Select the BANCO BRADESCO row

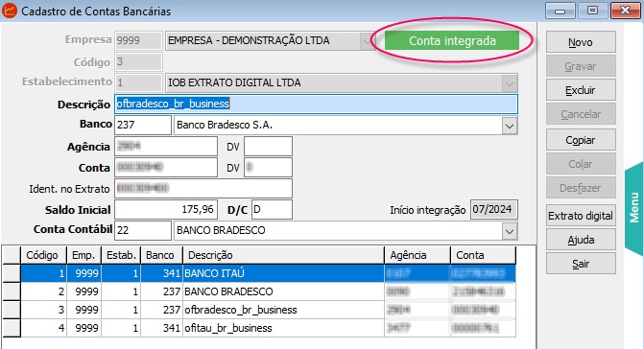click(x=268, y=291)
